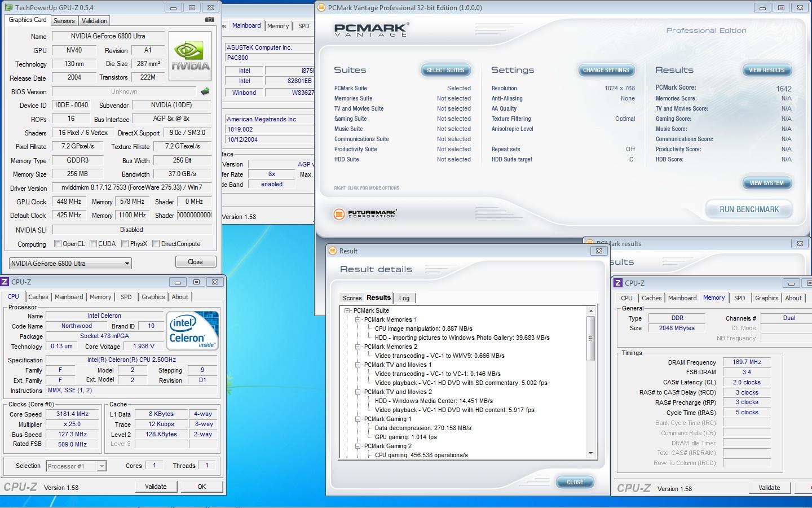This screenshot has width=812, height=508.
Task: Click the Gaming Suite row in Suites
Action: 403,119
